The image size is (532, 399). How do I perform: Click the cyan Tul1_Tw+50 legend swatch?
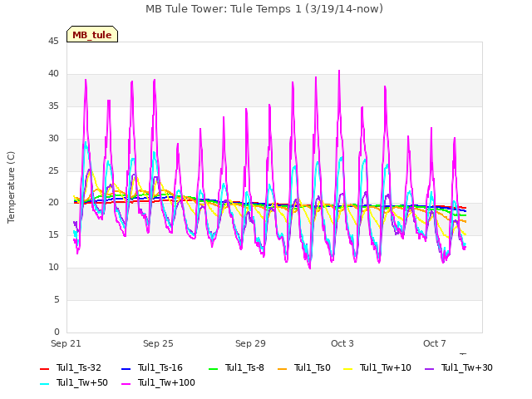pyautogui.click(x=44, y=383)
